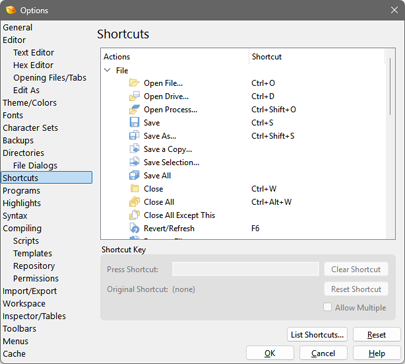Open the General options page
The image size is (405, 364).
18,27
